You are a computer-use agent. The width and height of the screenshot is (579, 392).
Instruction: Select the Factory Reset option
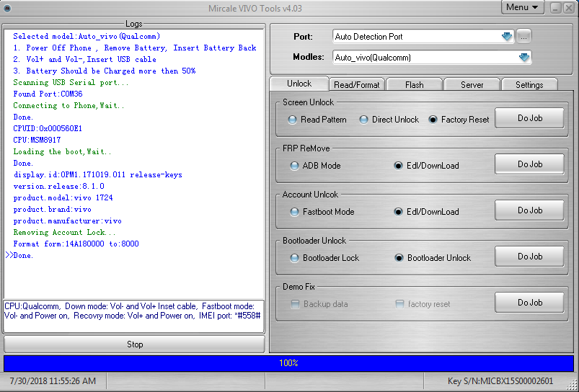click(459, 120)
